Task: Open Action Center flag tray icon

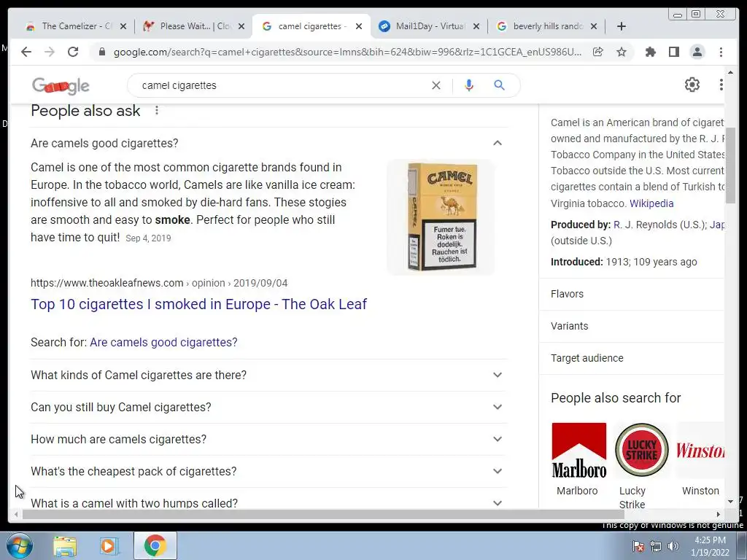Action: click(638, 546)
